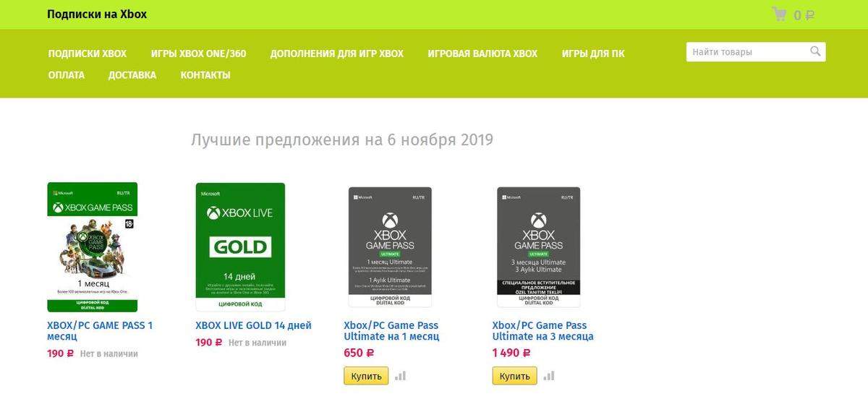Select Игровая валюта Xbox menu item
This screenshot has height=399, width=868.
(482, 53)
